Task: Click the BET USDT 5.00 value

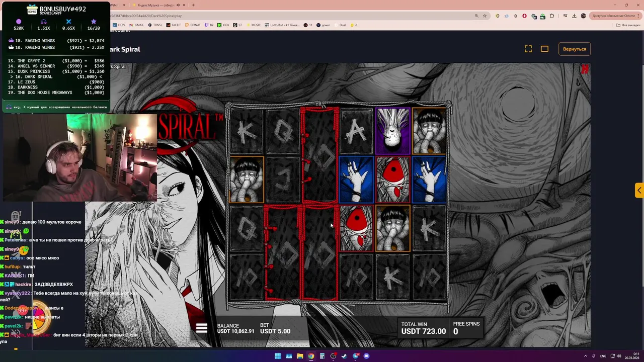Action: pyautogui.click(x=275, y=328)
